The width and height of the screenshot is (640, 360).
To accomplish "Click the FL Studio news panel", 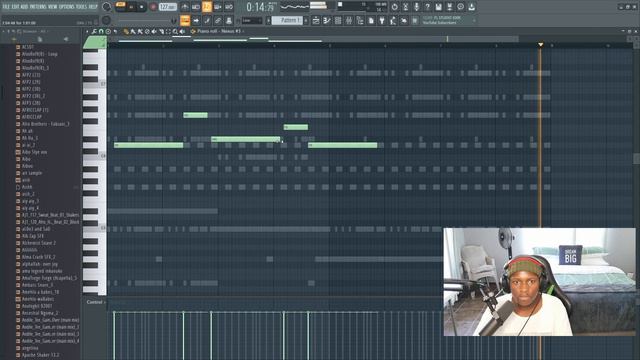I will pyautogui.click(x=448, y=20).
